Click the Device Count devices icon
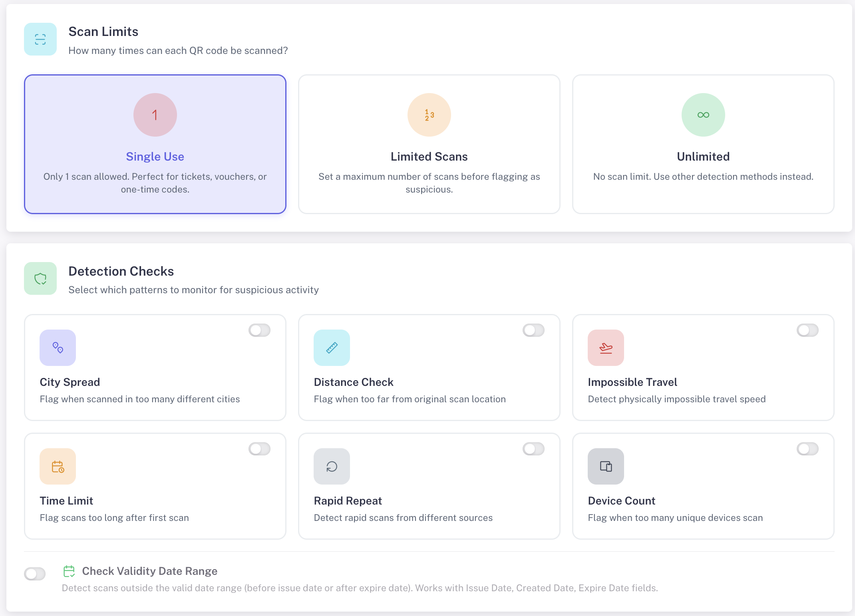The width and height of the screenshot is (855, 616). pyautogui.click(x=606, y=466)
